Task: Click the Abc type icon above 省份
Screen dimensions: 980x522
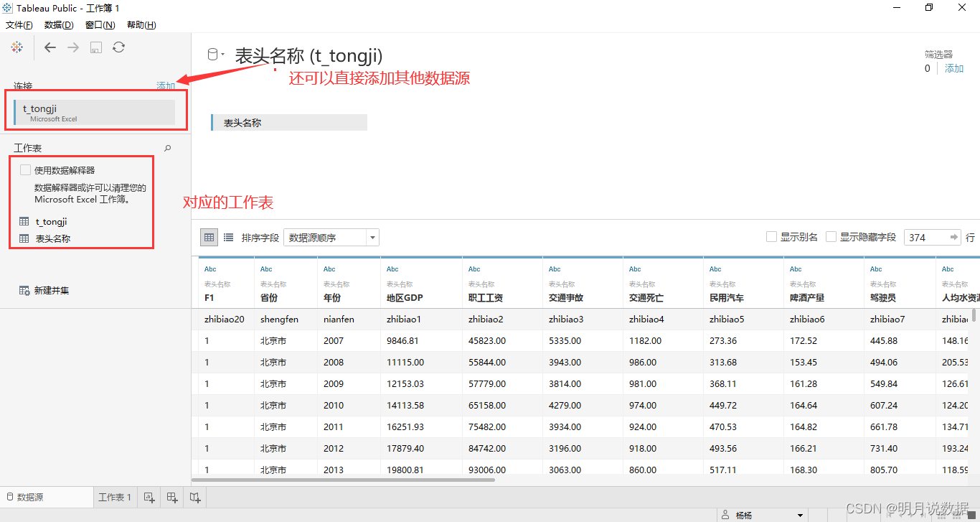Action: click(266, 269)
